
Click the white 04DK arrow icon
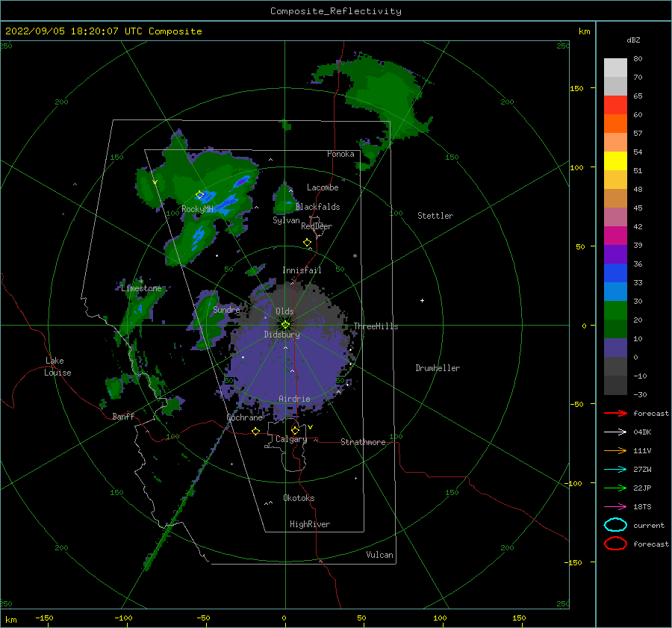pyautogui.click(x=615, y=432)
